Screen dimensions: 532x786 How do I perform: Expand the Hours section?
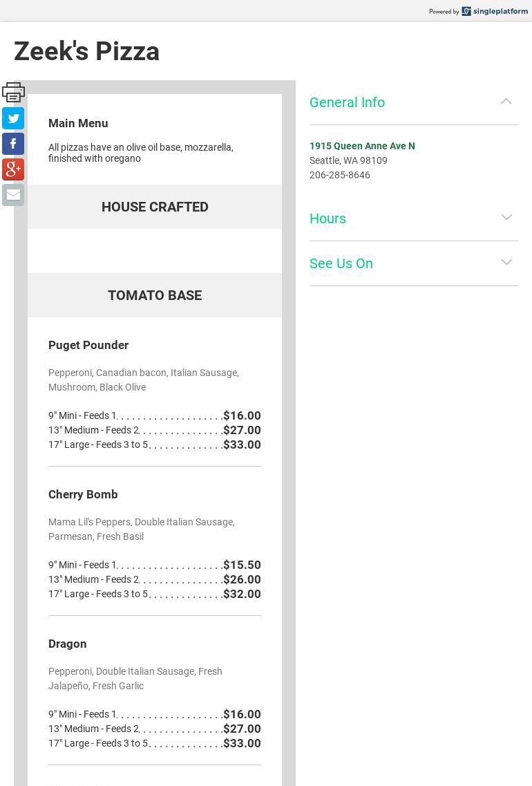(506, 218)
